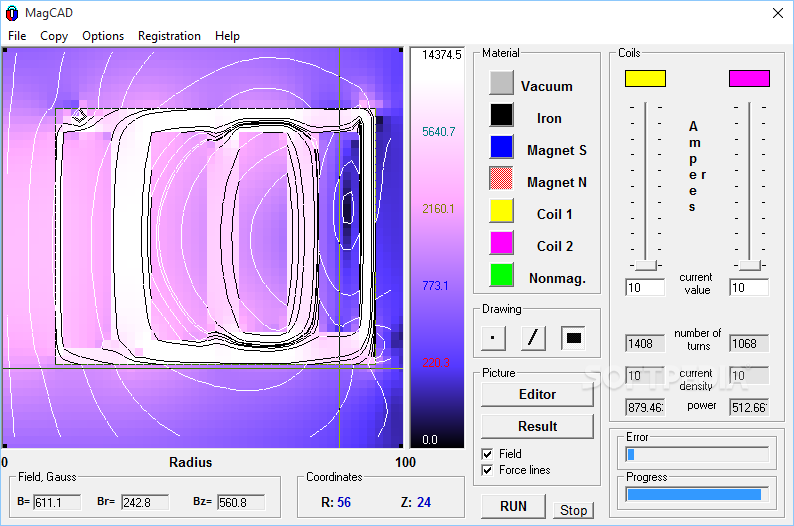Click coil 1 current density field

click(x=645, y=376)
